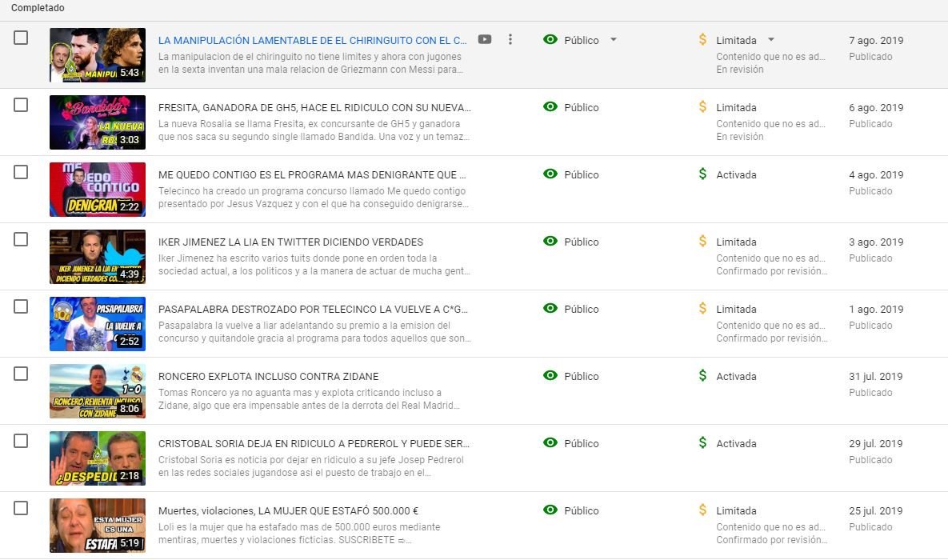
Task: Select checkbox for Chiringuito manipulation video
Action: [x=21, y=38]
